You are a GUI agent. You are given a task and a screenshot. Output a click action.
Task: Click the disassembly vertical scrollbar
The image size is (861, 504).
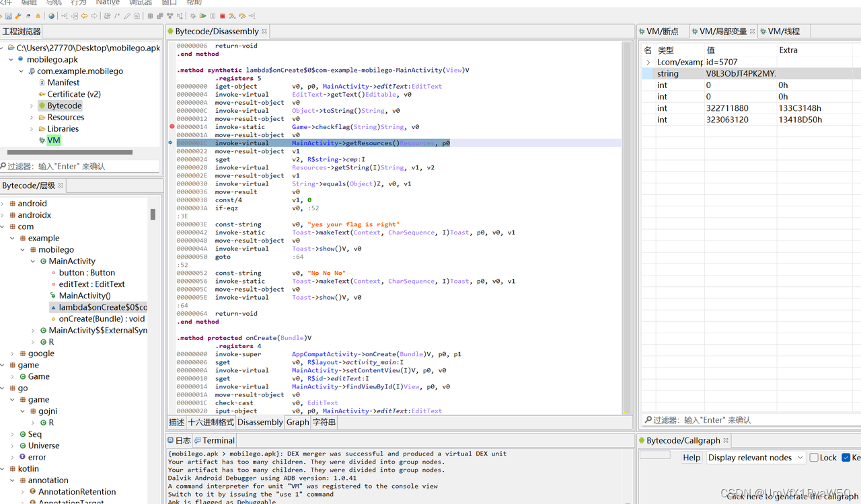pos(627,228)
